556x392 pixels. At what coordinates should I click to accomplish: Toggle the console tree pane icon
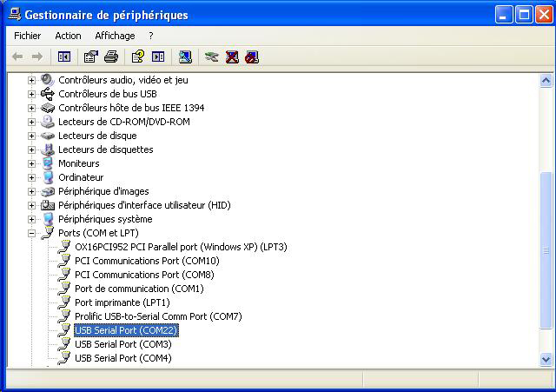click(64, 56)
